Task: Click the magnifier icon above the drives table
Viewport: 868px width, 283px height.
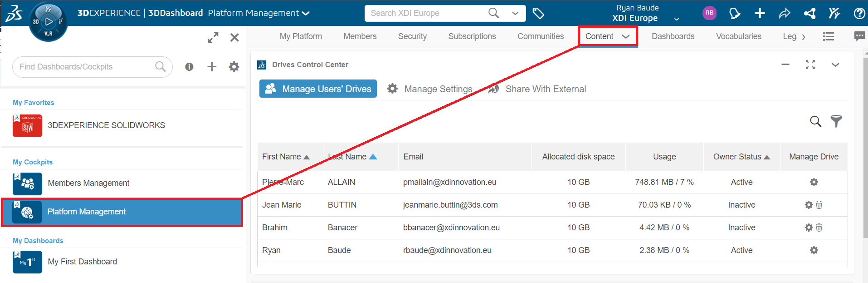Action: coord(815,121)
